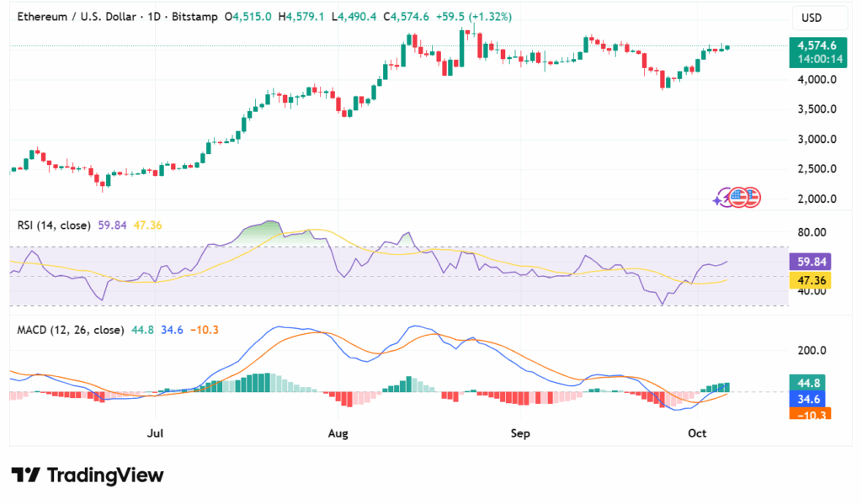Select the RSI (14, close) indicator legend
The height and width of the screenshot is (504, 862).
(54, 225)
